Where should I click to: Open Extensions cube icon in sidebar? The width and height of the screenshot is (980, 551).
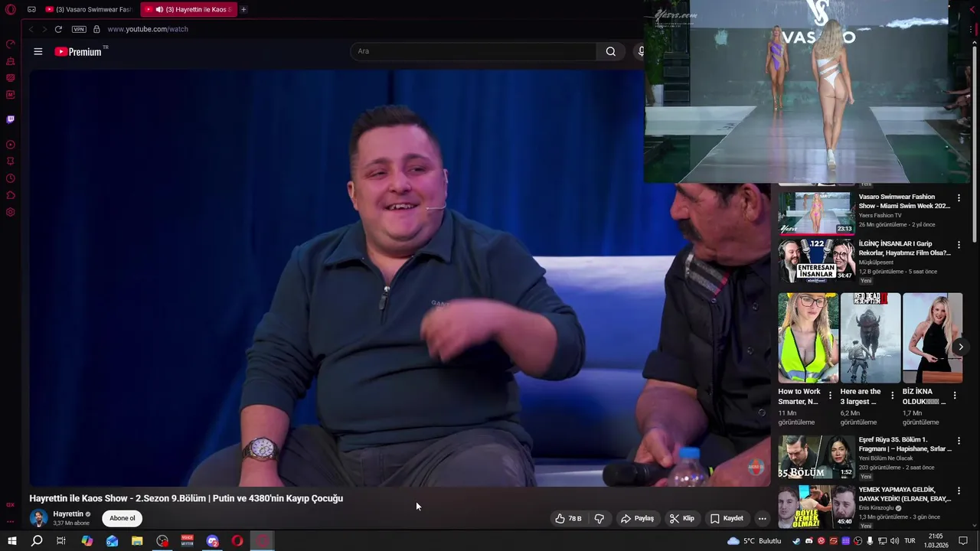pos(11,195)
